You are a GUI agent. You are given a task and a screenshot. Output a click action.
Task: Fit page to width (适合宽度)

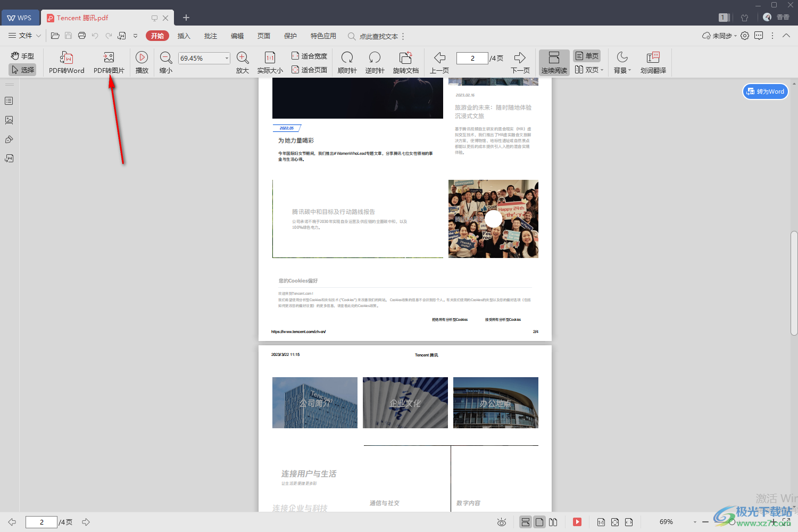(309, 56)
